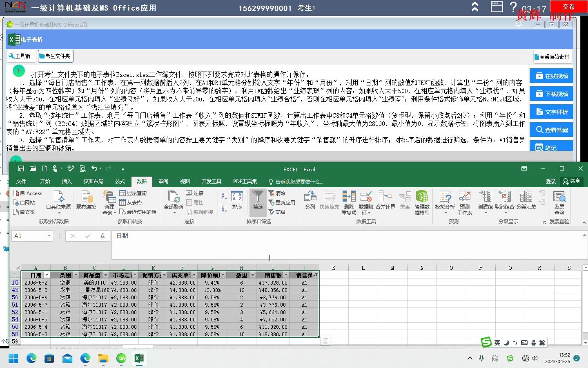
Task: Switch to the 插入 (Insert) tab
Action: [x=67, y=182]
